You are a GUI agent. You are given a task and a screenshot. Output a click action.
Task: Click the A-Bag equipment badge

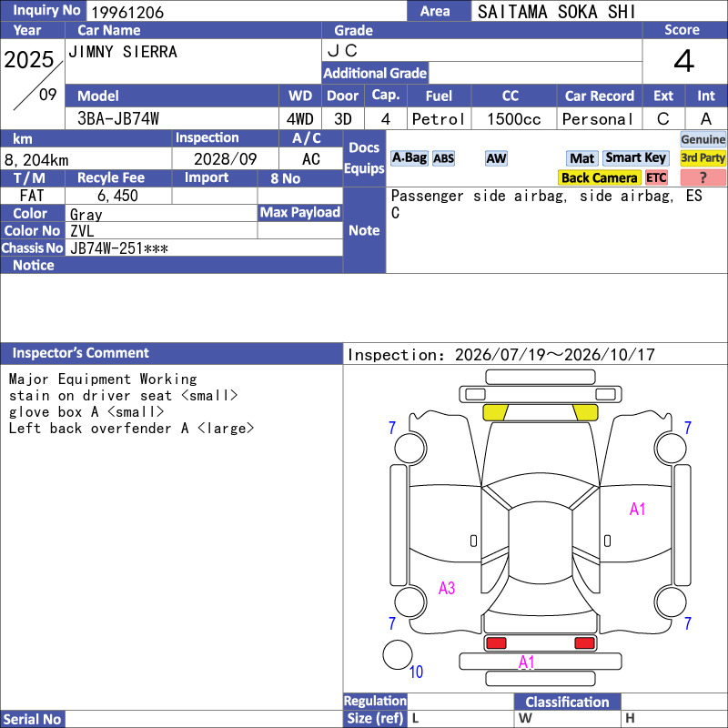[409, 158]
